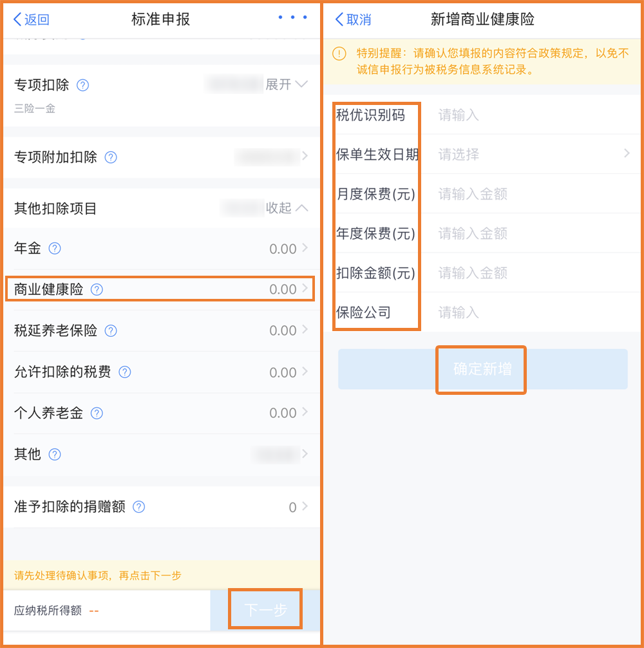
Task: Open help icon beside 准予扣除的捐赠额
Action: [139, 507]
